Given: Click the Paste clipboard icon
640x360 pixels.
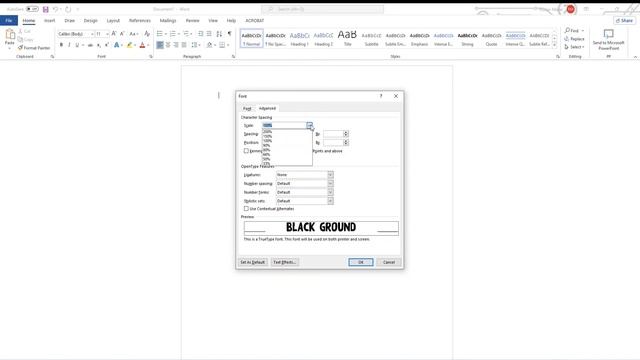Looking at the screenshot, I should coord(9,35).
